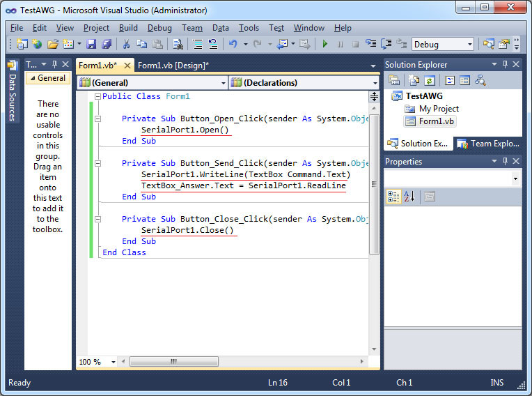Click Show All Files in Solution Explorer

(412, 81)
